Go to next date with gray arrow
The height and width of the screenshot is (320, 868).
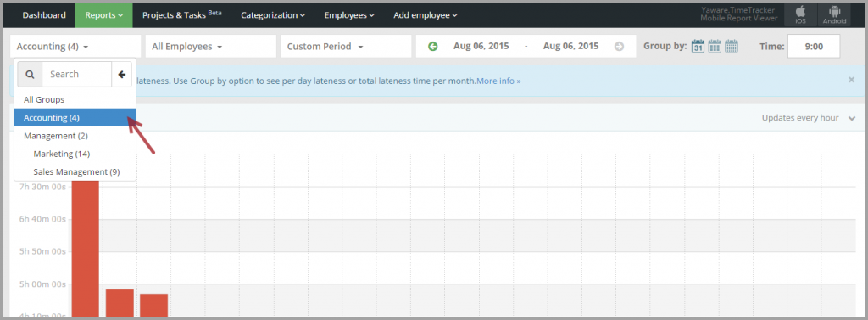tap(619, 47)
